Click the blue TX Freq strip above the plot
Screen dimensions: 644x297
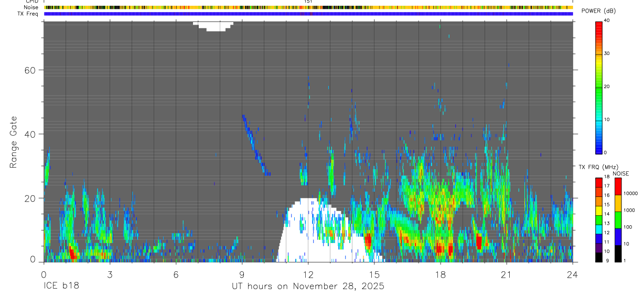click(308, 14)
